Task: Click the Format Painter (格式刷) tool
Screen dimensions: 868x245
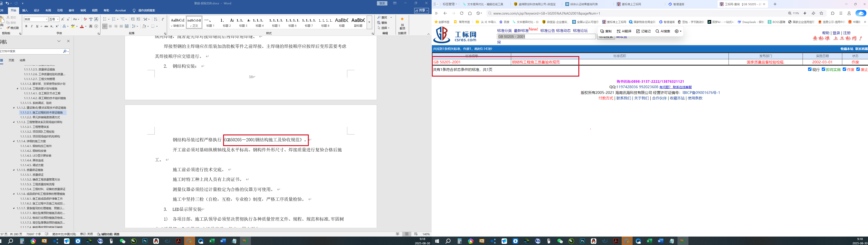Action: (13, 28)
